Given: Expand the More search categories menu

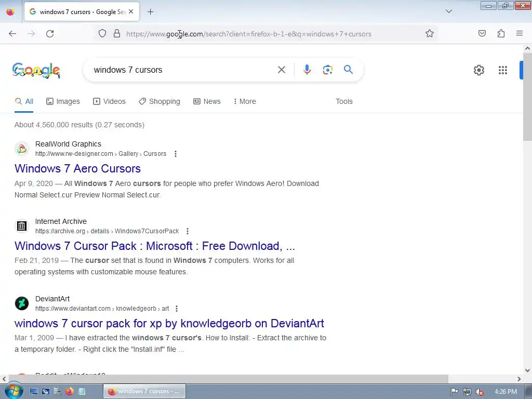Looking at the screenshot, I should [x=245, y=101].
